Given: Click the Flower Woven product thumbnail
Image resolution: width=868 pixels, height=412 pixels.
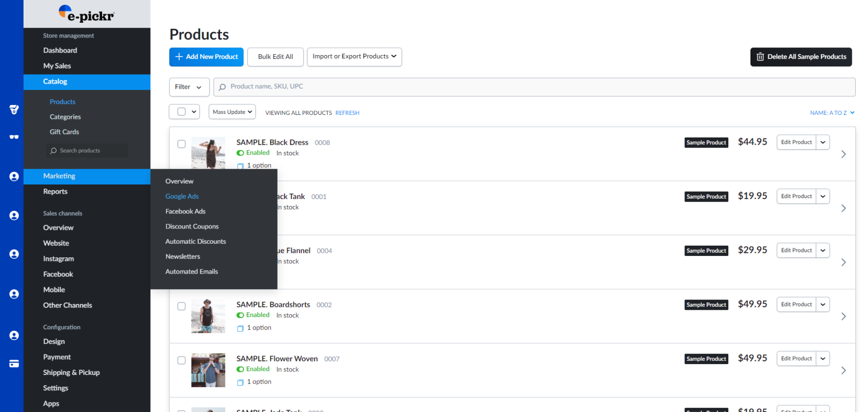Looking at the screenshot, I should (208, 370).
